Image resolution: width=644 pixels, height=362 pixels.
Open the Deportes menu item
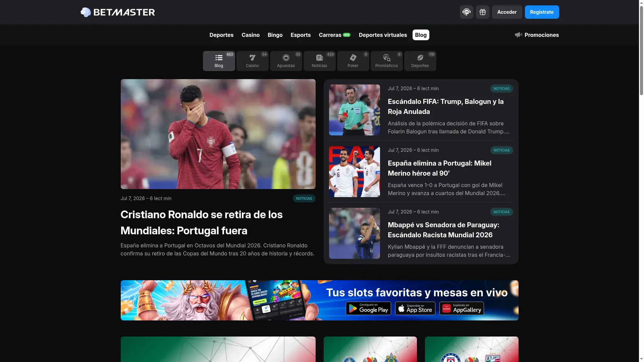click(x=221, y=35)
